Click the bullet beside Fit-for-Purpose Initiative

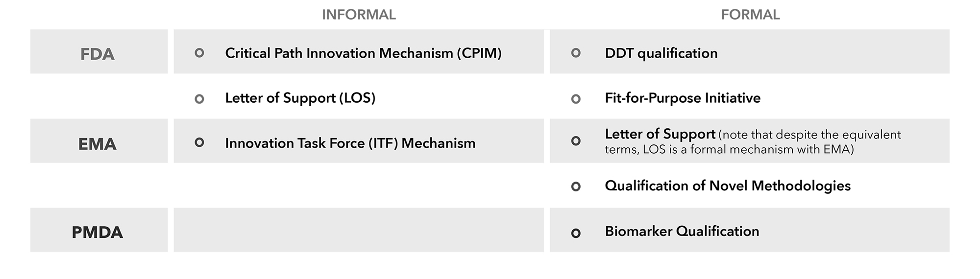tap(576, 99)
